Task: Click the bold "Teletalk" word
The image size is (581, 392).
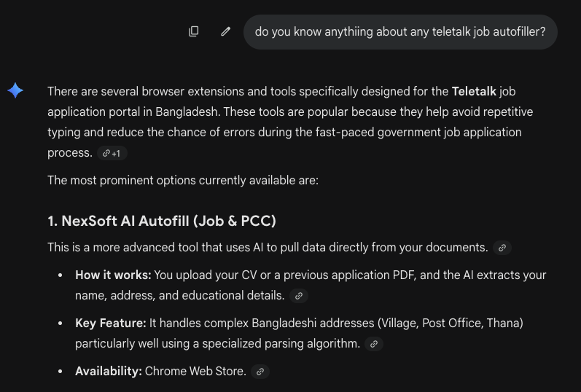Action: point(474,91)
